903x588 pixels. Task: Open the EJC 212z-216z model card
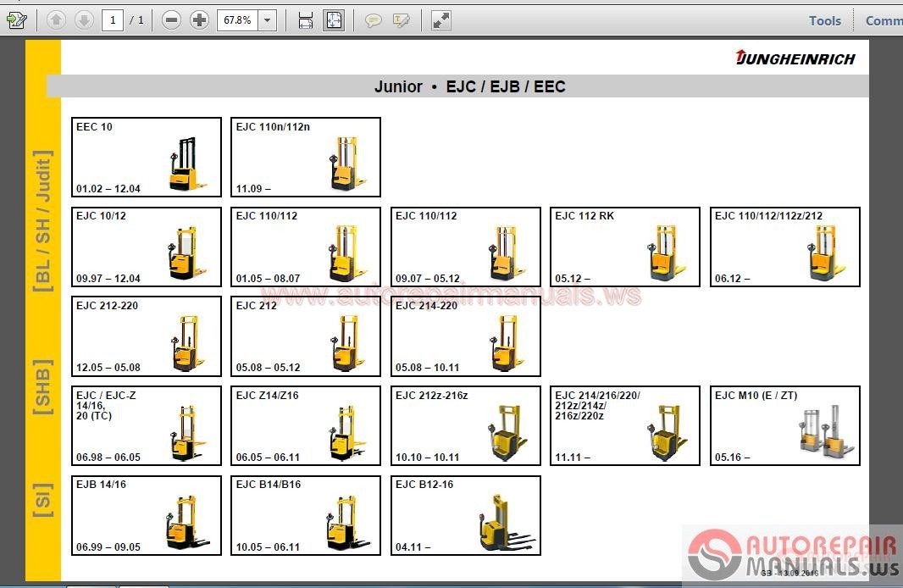[465, 426]
